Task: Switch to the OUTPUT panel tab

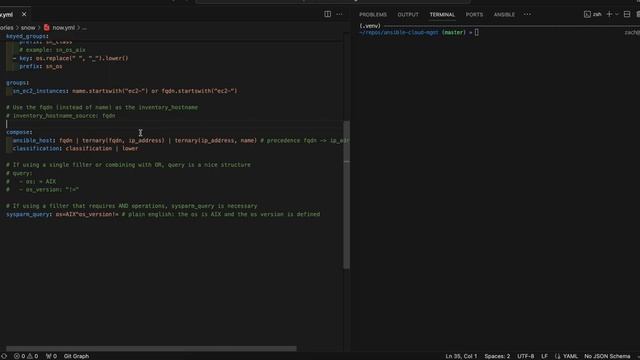Action: (408, 15)
